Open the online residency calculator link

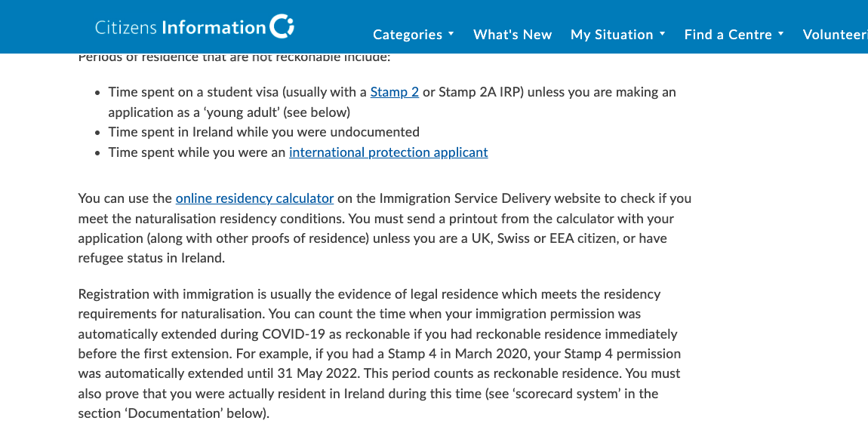(254, 198)
